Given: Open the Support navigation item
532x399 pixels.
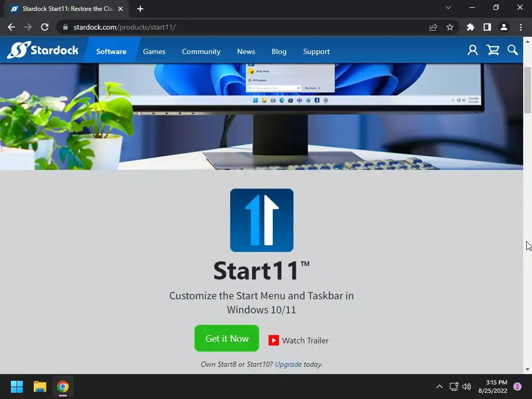Looking at the screenshot, I should [316, 51].
